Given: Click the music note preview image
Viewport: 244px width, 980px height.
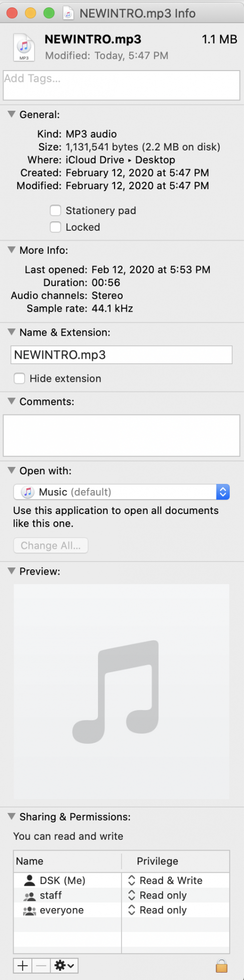Looking at the screenshot, I should click(116, 691).
